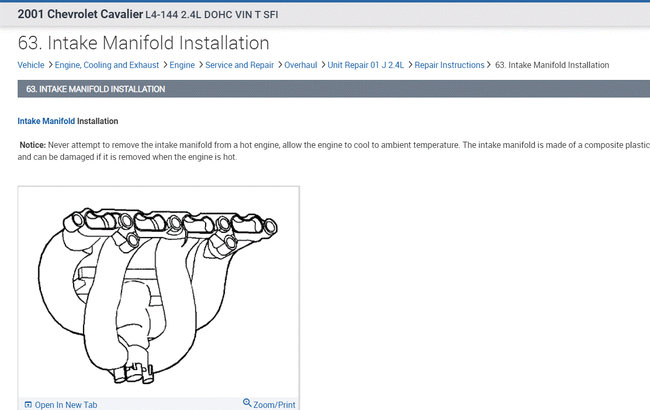This screenshot has width=650, height=410.
Task: Click chevron after Overhaul breadcrumb
Action: [x=323, y=65]
